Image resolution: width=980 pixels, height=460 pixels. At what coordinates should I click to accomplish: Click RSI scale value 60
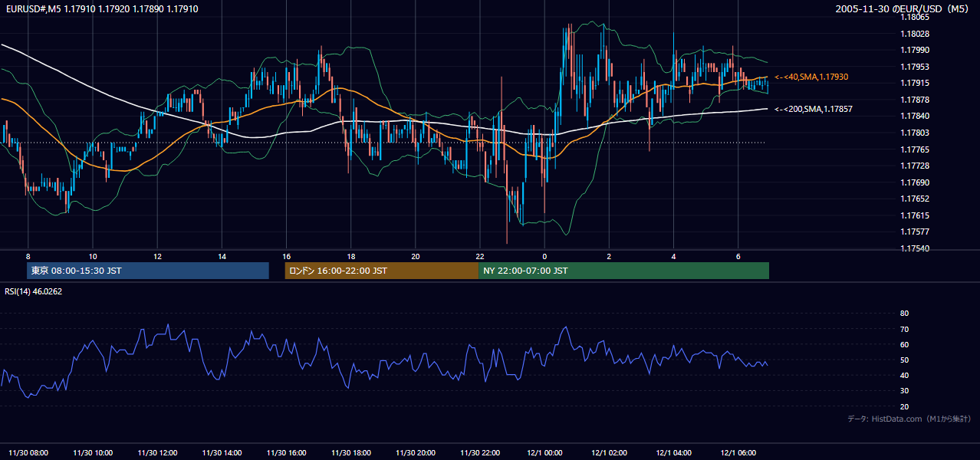tap(904, 344)
